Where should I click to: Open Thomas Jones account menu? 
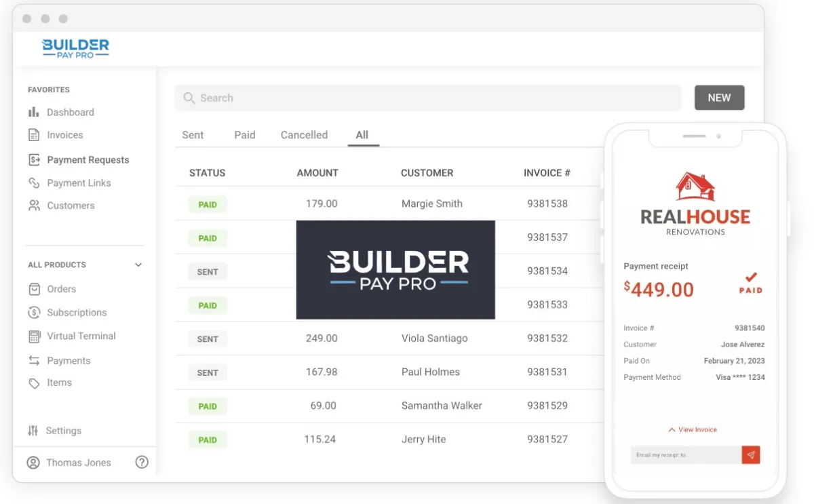pos(79,463)
